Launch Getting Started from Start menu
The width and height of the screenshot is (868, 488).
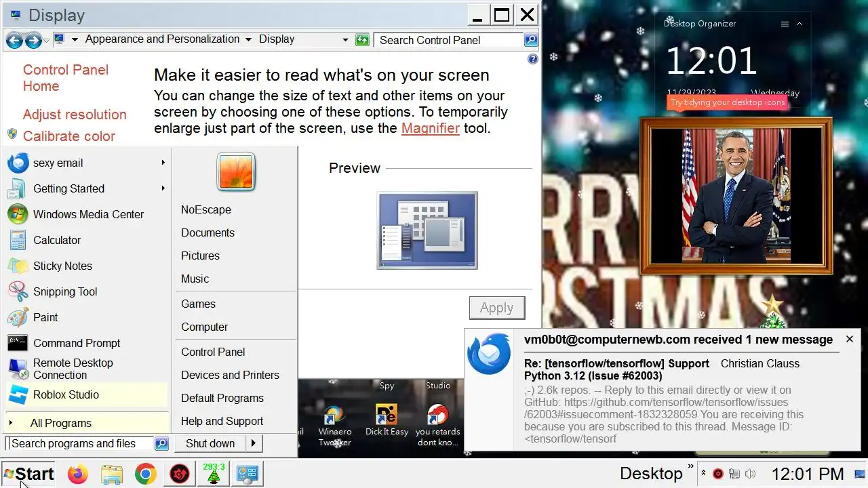coord(86,188)
